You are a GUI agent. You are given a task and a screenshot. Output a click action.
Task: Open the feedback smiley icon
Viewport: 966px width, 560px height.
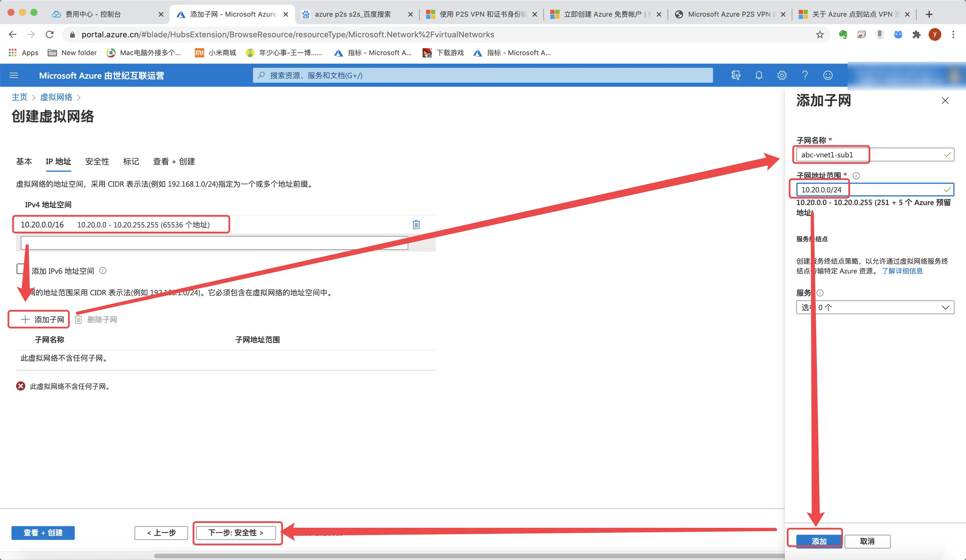pos(828,75)
